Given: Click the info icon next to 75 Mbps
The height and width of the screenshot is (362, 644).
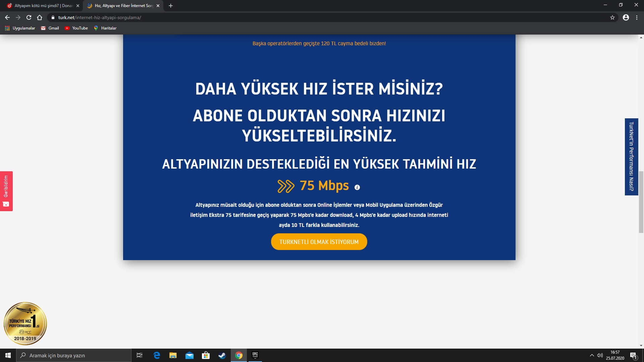Looking at the screenshot, I should (x=357, y=187).
